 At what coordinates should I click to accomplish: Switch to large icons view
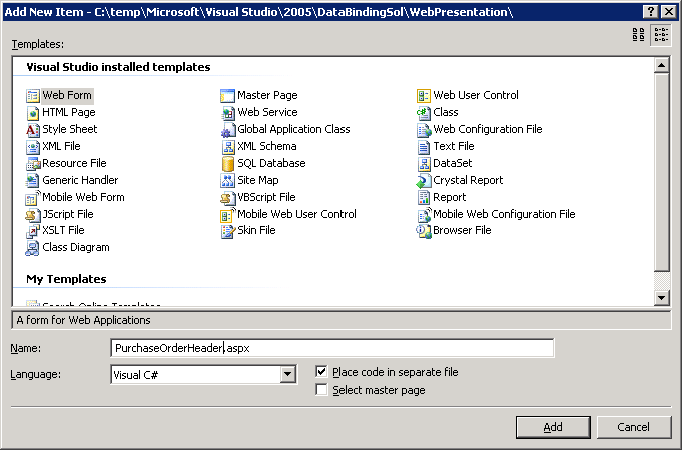[x=639, y=35]
